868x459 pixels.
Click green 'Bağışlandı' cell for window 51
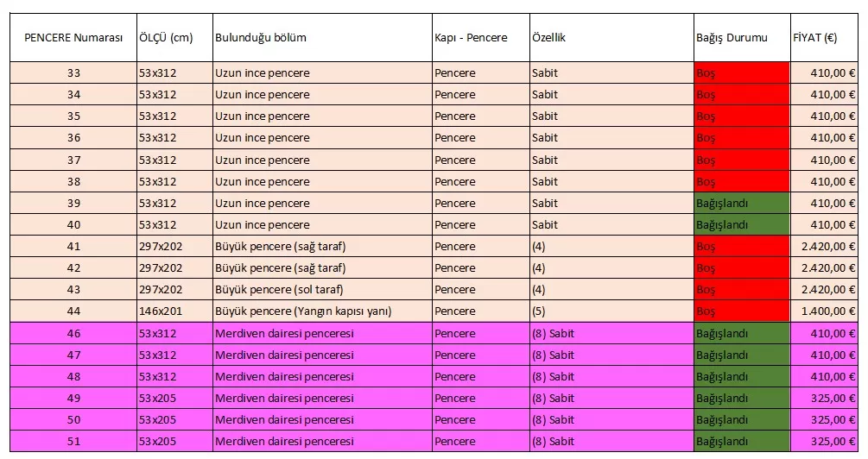point(741,442)
